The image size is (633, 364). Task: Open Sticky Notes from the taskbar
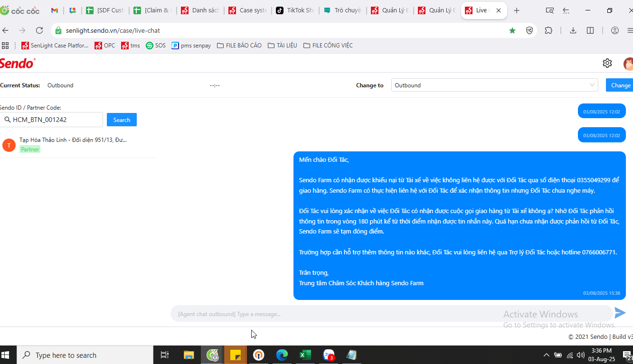coord(236,355)
